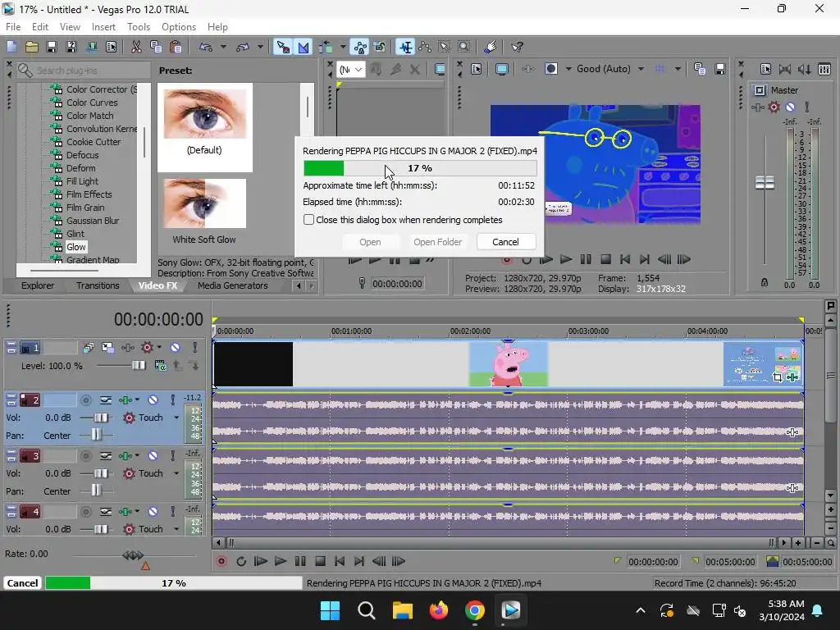
Task: Click the timeline Stop button
Action: (x=321, y=561)
